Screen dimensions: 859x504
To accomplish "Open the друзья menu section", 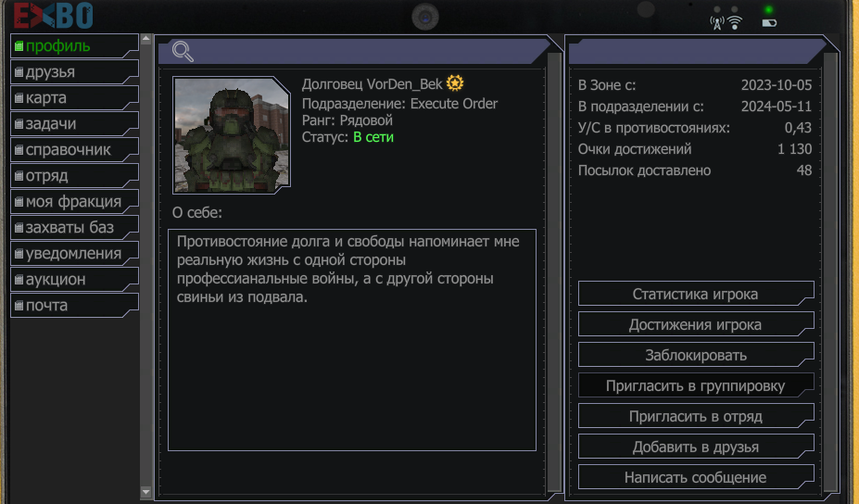I will 74,71.
